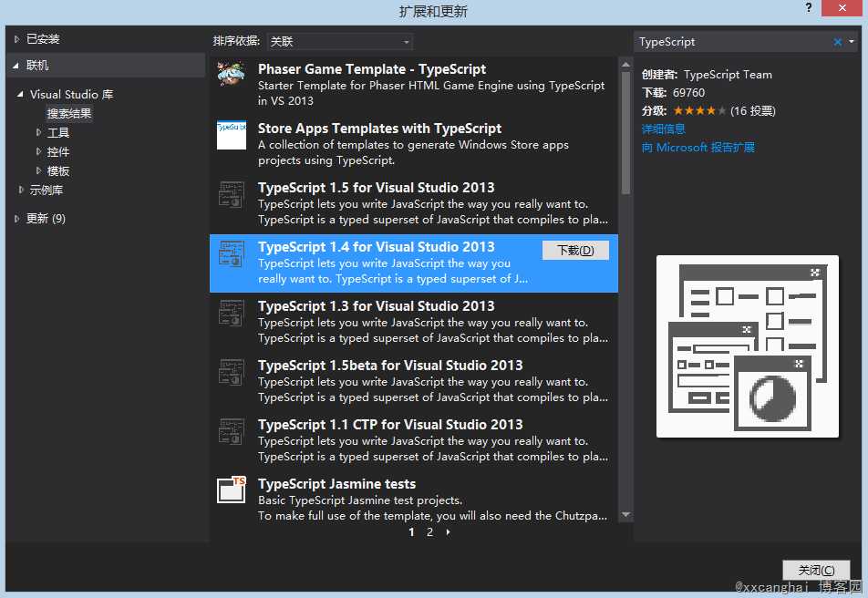Close the 扩展和更新 window

coord(842,8)
